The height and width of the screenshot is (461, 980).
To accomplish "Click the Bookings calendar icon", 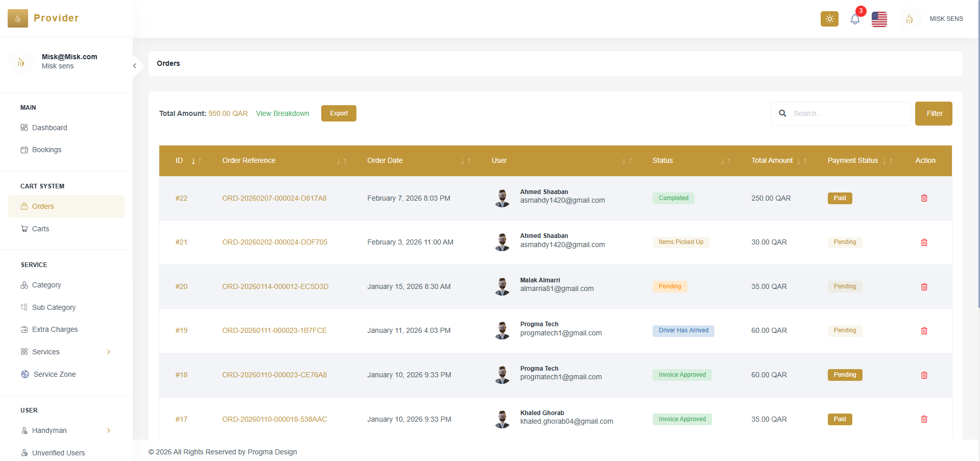I will (x=25, y=149).
